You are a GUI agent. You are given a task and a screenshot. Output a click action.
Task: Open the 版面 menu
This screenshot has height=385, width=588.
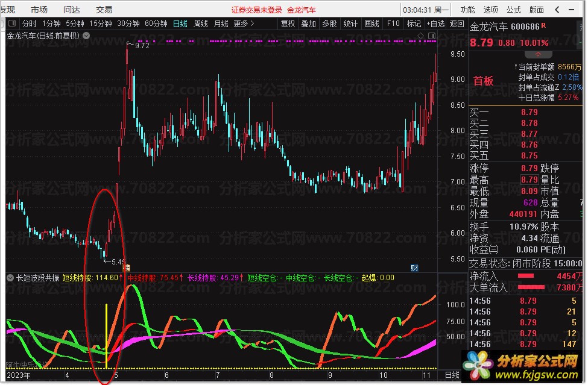point(537,10)
